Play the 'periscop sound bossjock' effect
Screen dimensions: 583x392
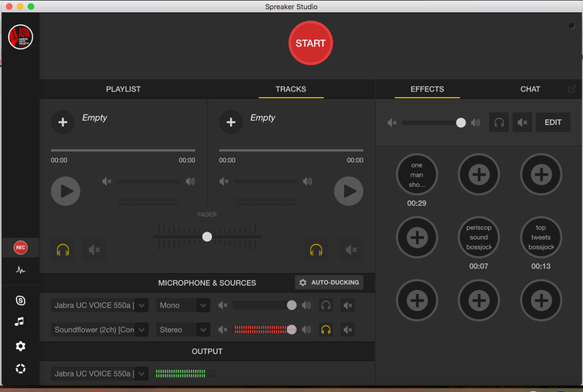tap(479, 237)
